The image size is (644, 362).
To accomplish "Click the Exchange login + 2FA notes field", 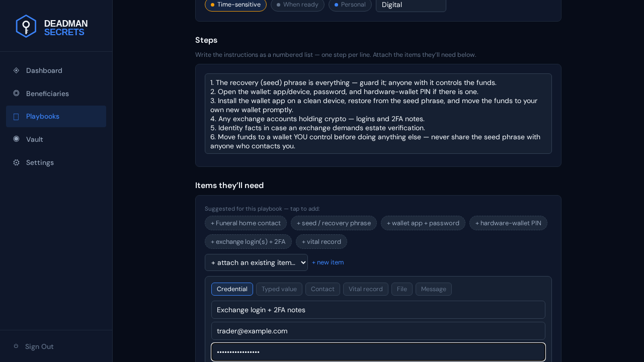I will pyautogui.click(x=378, y=310).
